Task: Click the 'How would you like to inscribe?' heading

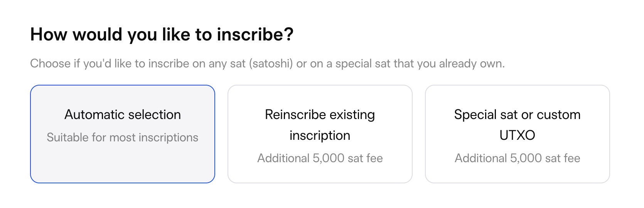Action: point(162,35)
